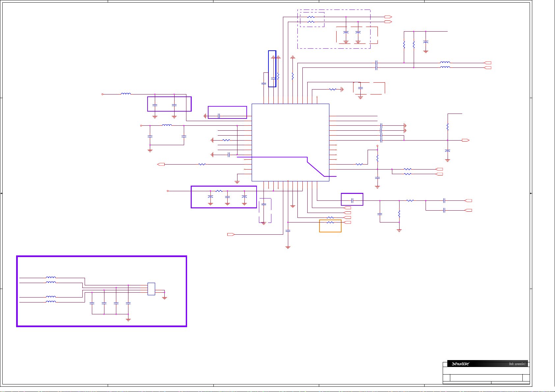555x392 pixels.
Task: Click the Shuttle logo in the title block
Action: pyautogui.click(x=460, y=364)
